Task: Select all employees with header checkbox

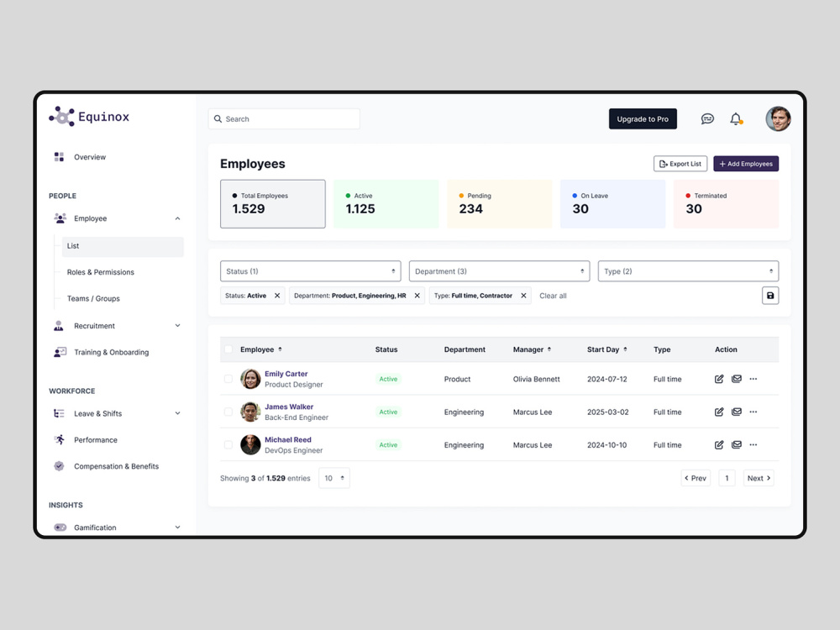Action: (228, 349)
